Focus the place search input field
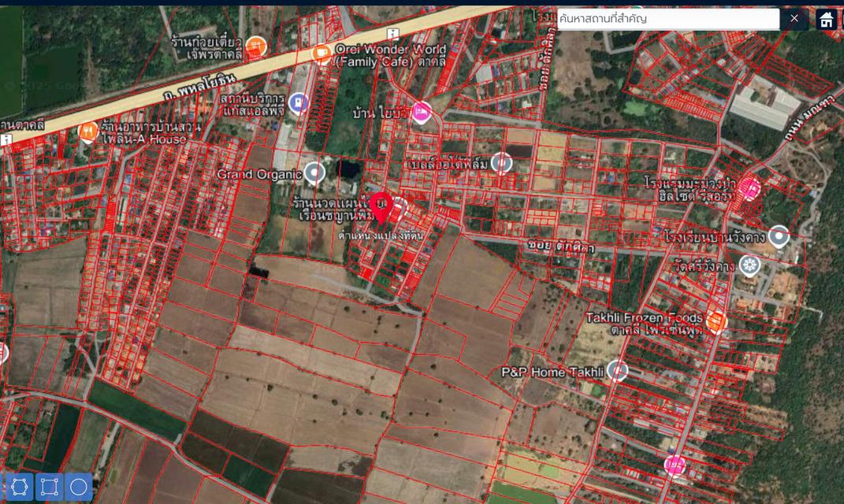The image size is (844, 504). click(x=668, y=19)
